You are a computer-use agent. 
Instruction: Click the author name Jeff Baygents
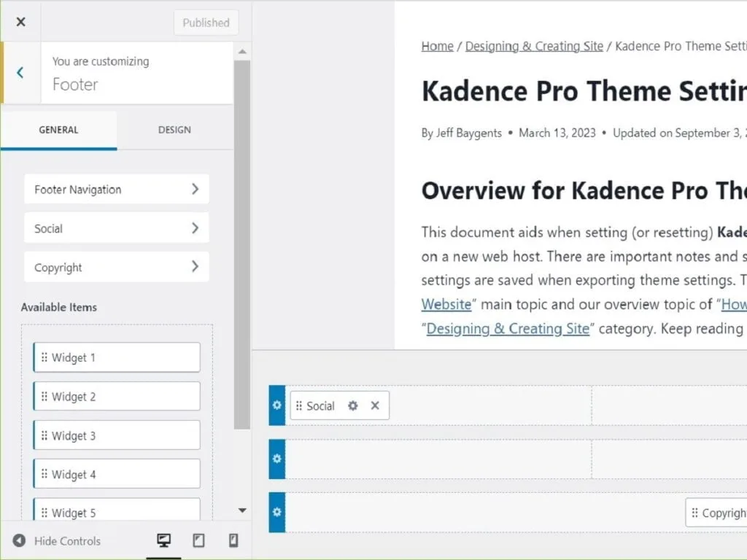(469, 133)
